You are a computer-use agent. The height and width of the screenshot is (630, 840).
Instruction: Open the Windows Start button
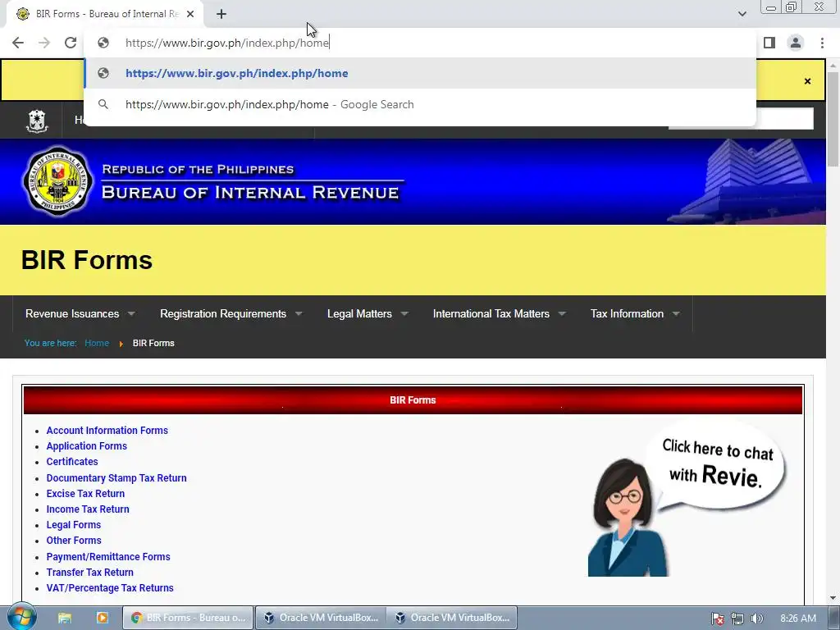click(x=21, y=617)
